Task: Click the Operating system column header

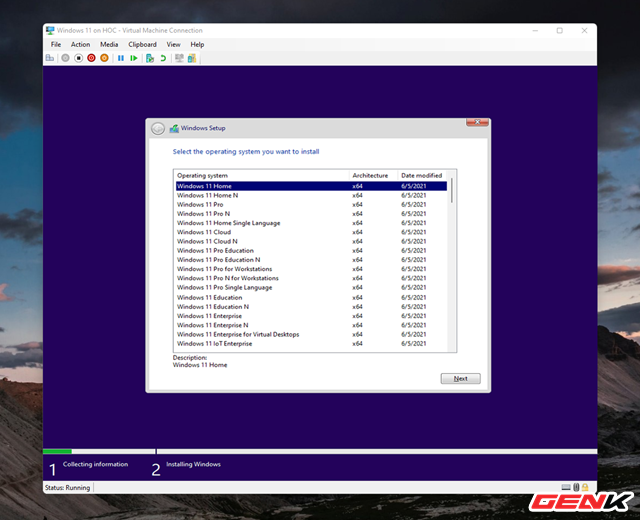Action: pos(261,176)
